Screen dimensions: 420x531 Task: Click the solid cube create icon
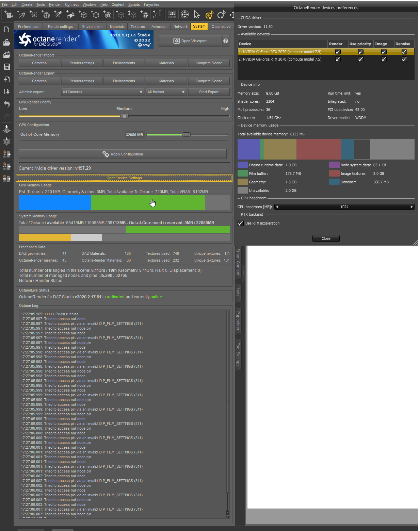click(x=145, y=15)
